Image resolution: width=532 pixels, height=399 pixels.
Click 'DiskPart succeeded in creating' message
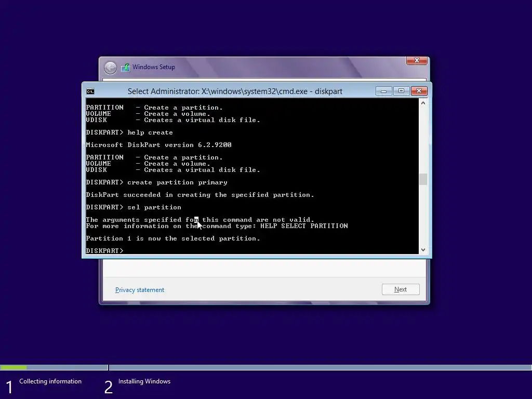tap(200, 195)
